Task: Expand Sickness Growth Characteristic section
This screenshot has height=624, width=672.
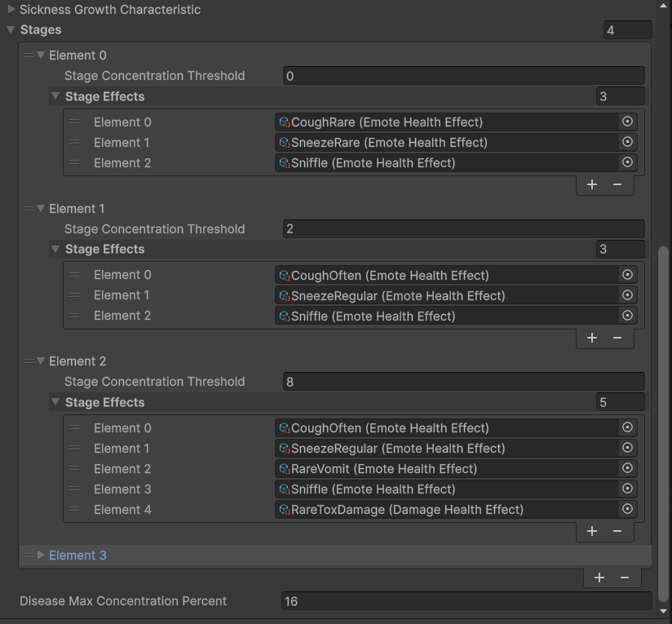Action: [11, 9]
